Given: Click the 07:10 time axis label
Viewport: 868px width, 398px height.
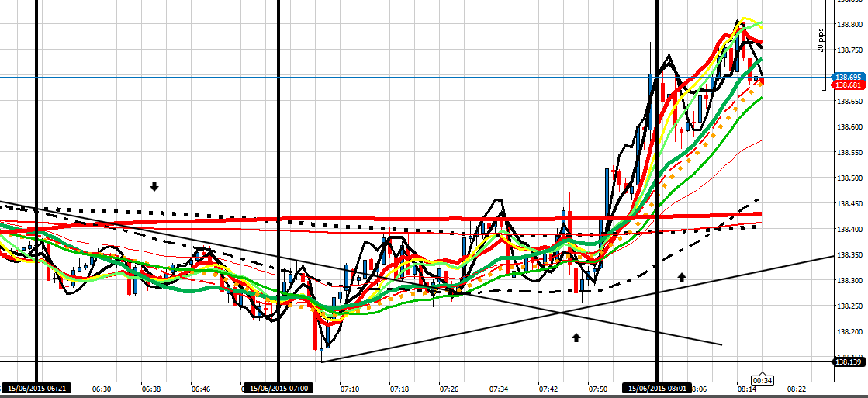Looking at the screenshot, I should pos(349,389).
